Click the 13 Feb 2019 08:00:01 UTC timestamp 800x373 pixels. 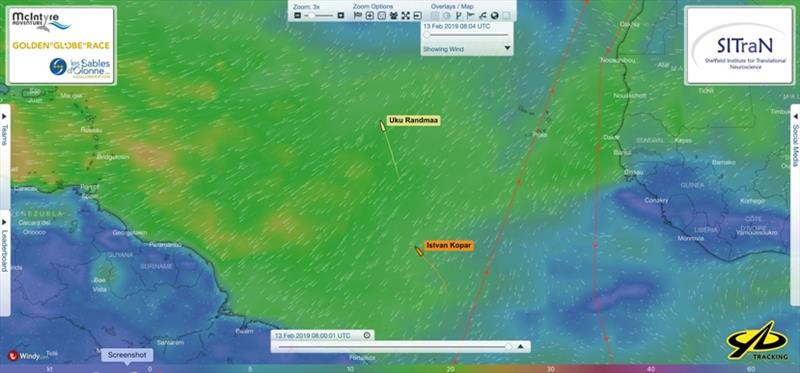[x=313, y=335]
